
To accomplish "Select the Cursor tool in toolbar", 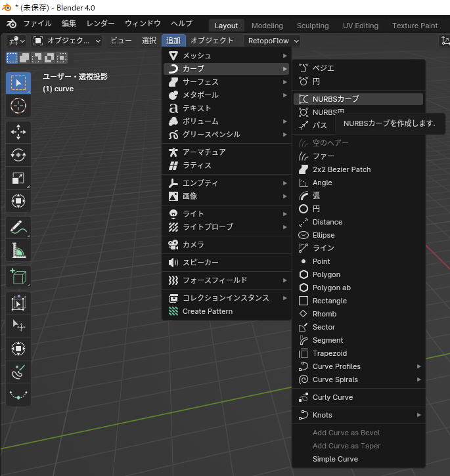I will tap(18, 106).
